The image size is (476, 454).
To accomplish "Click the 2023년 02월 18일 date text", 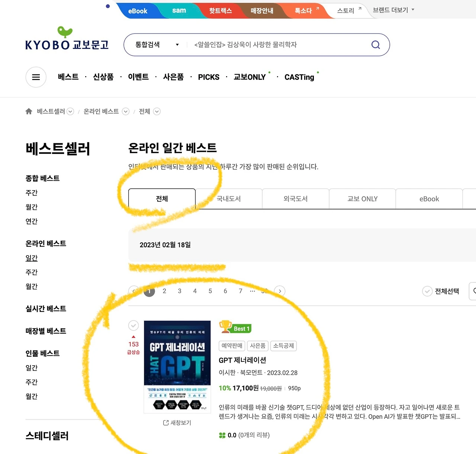I will click(x=165, y=245).
